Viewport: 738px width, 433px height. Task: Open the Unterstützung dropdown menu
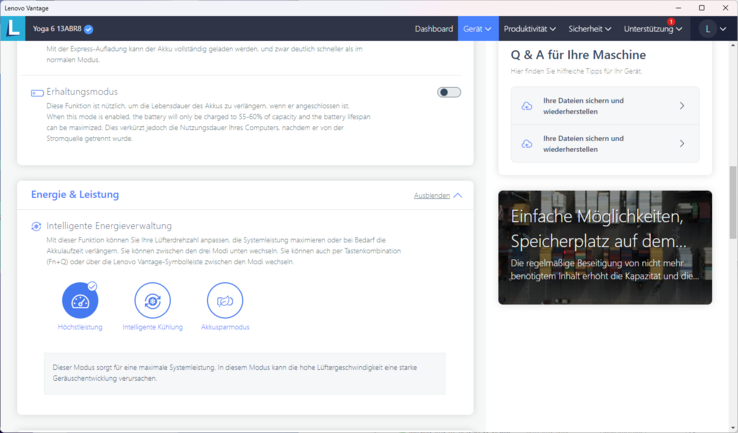click(x=653, y=29)
